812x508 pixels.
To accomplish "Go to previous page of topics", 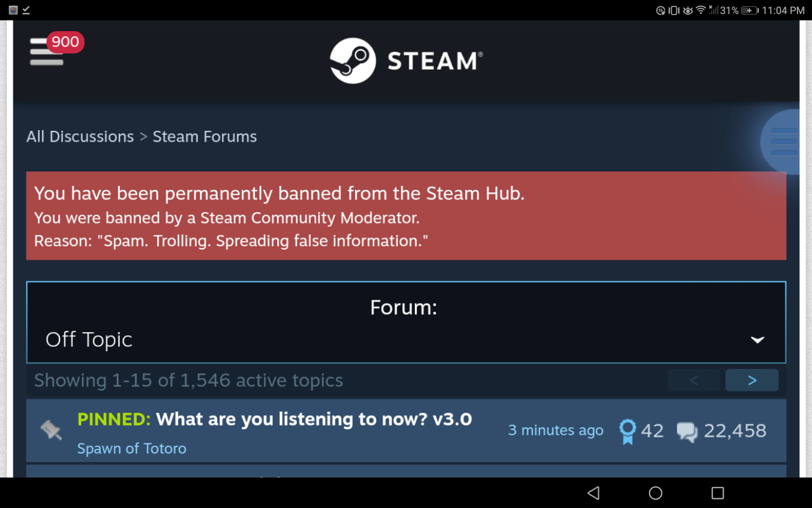I will (693, 380).
